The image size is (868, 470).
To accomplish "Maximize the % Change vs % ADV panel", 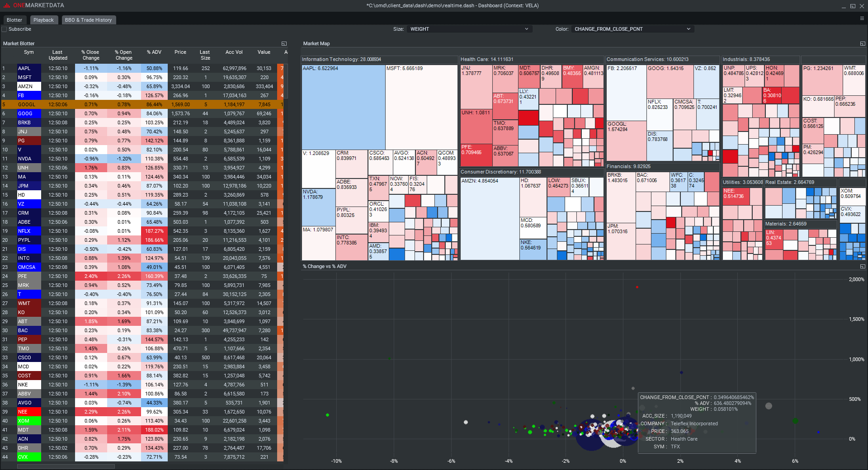I will [863, 267].
